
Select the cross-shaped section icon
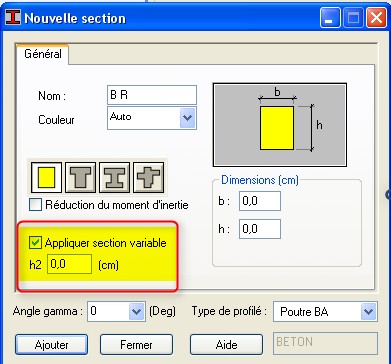coord(149,177)
